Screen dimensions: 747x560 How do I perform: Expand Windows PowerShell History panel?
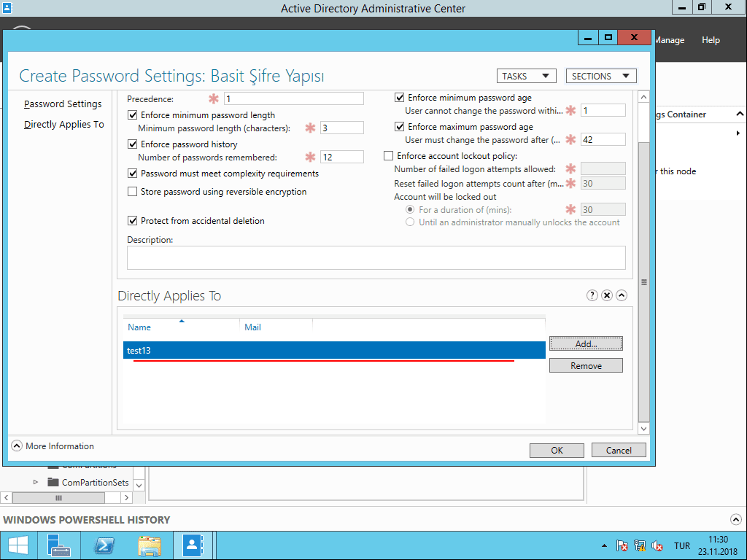(x=735, y=519)
